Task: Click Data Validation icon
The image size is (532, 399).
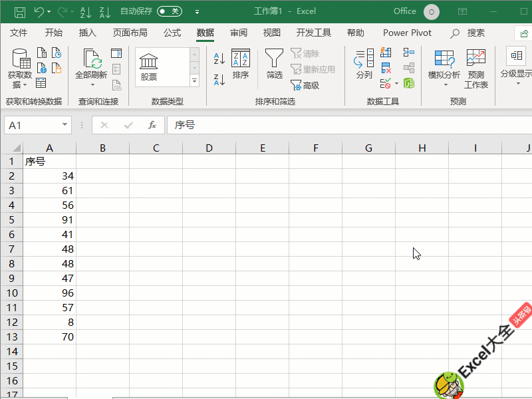Action: (x=386, y=83)
